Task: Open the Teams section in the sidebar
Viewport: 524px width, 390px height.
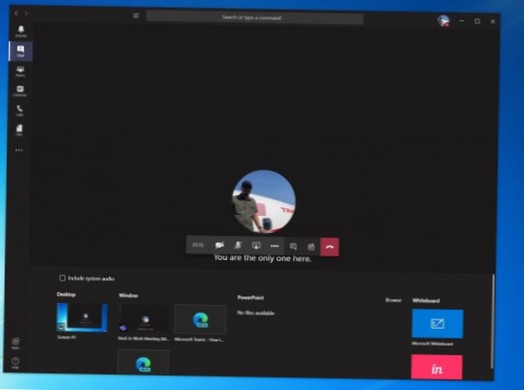Action: pos(20,71)
